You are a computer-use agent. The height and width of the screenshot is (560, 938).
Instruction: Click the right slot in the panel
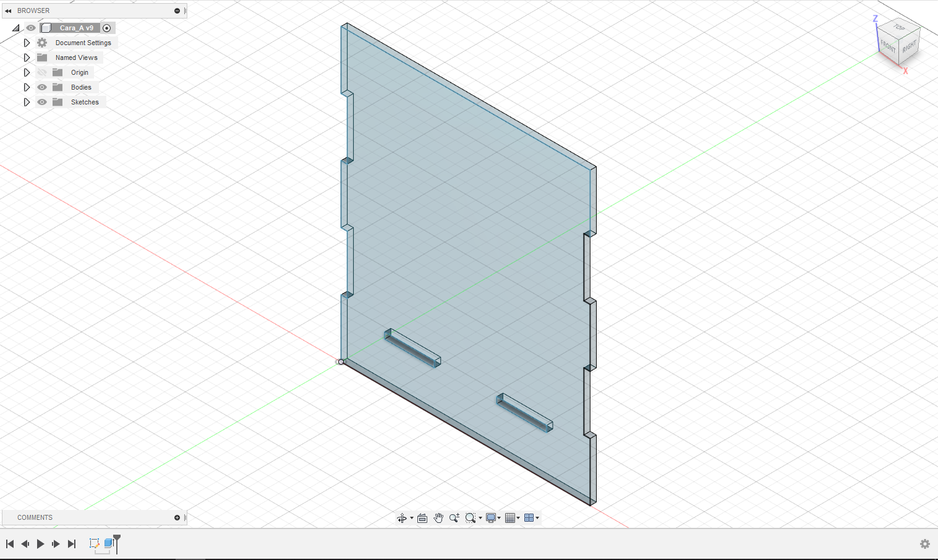(x=524, y=413)
